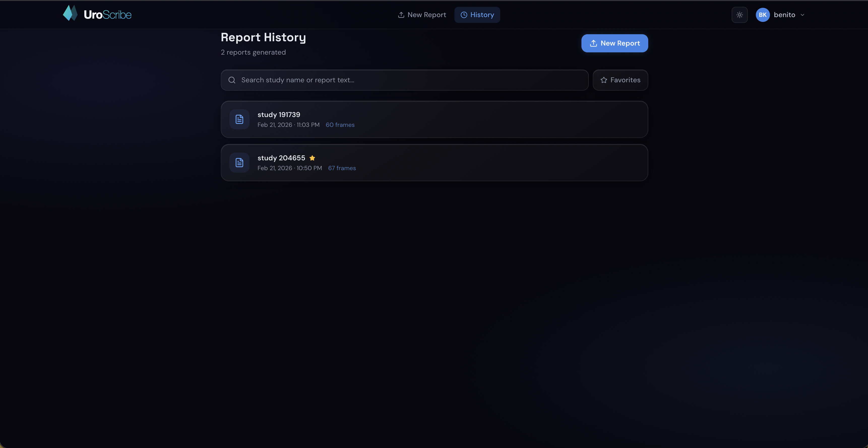
Task: Click the BK avatar circle
Action: (763, 15)
